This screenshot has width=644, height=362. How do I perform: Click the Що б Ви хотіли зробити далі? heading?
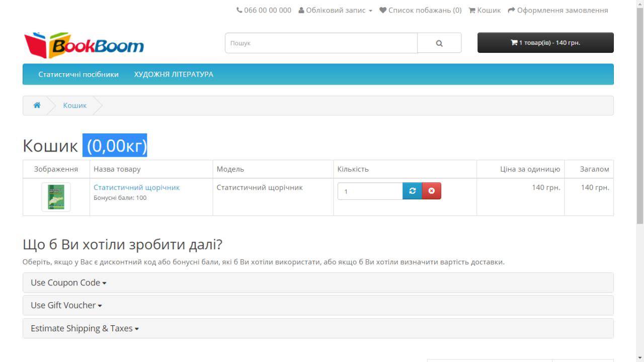click(x=122, y=245)
